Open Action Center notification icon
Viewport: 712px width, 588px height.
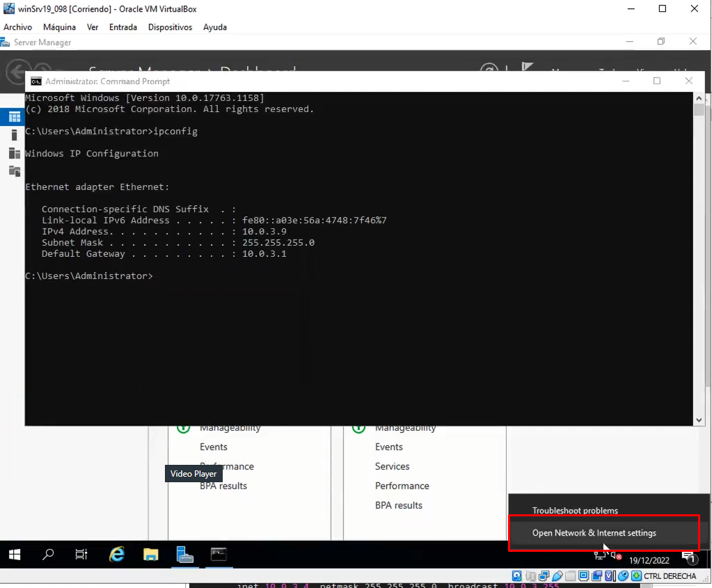coord(690,557)
